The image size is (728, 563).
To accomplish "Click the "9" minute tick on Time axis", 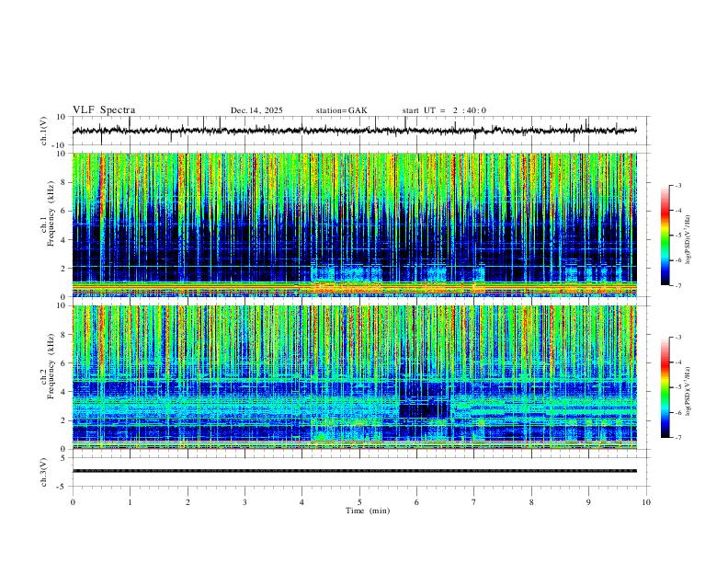I will point(588,502).
